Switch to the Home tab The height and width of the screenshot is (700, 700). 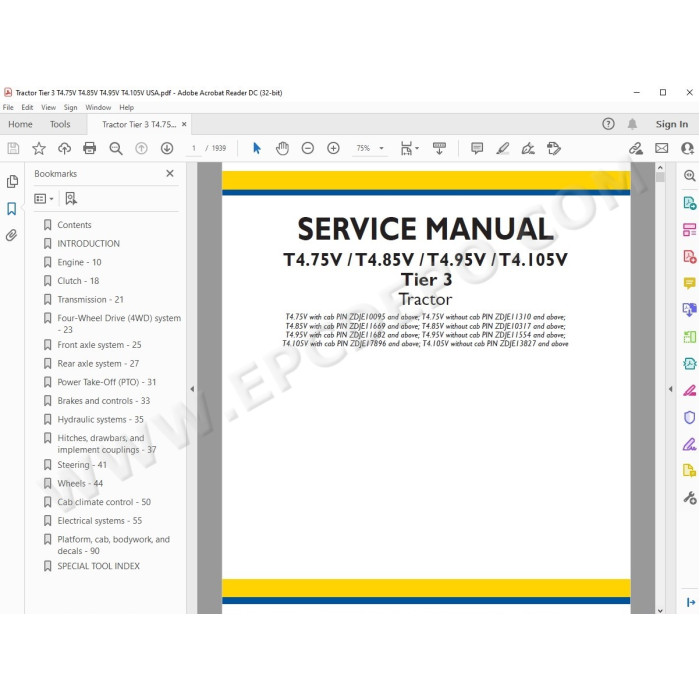tap(20, 124)
